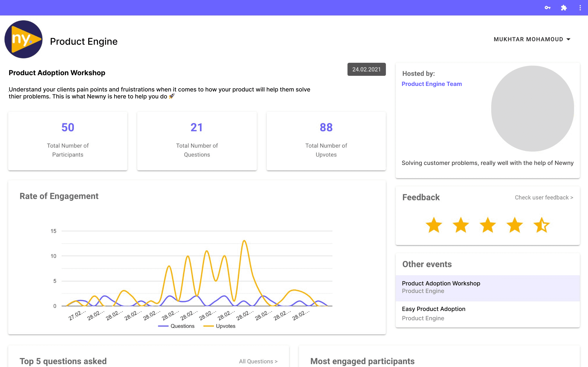
Task: Select the fourth feedback star
Action: pos(514,225)
